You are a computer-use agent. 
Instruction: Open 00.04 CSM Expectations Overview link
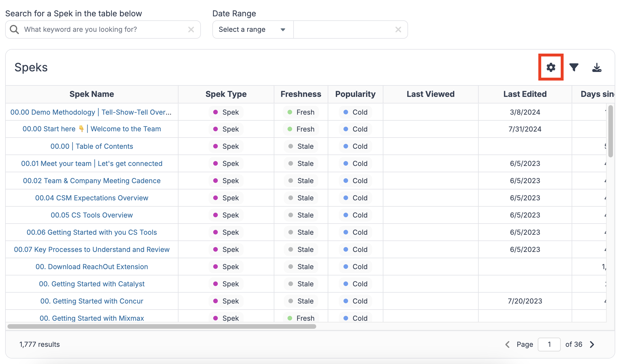point(92,198)
